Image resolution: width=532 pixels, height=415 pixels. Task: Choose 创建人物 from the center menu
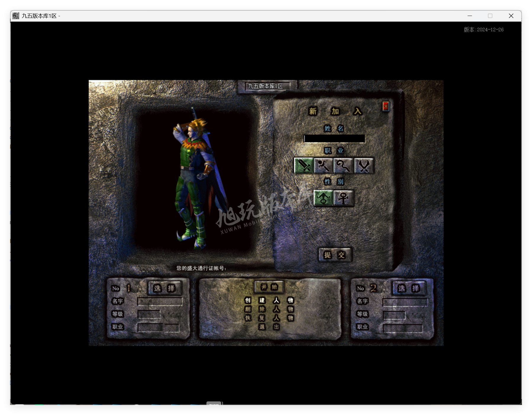pos(269,300)
